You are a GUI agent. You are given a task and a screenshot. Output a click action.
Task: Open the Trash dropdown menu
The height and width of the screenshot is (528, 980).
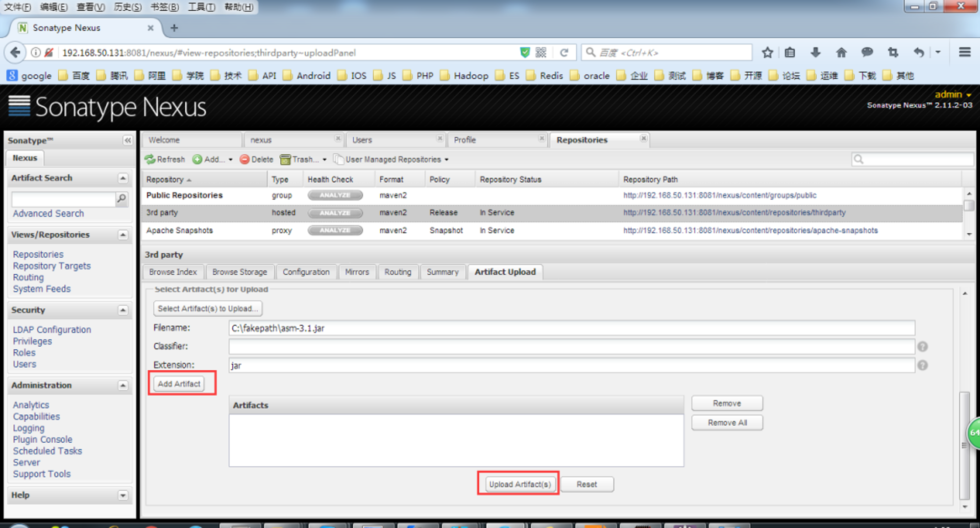[x=303, y=160]
